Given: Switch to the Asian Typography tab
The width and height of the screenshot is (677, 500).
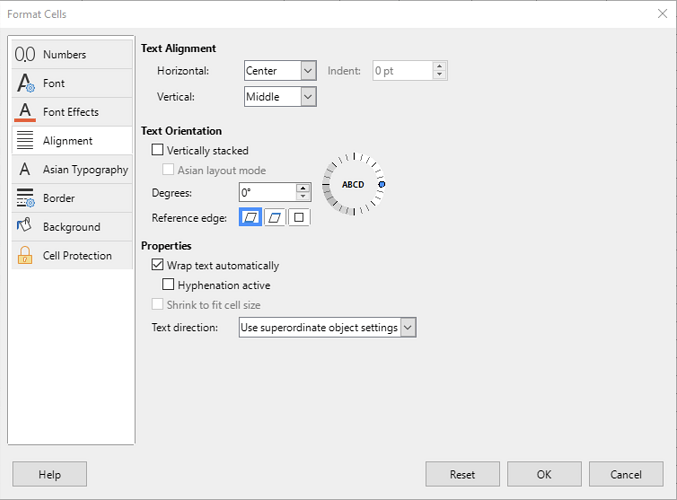Looking at the screenshot, I should click(x=72, y=169).
